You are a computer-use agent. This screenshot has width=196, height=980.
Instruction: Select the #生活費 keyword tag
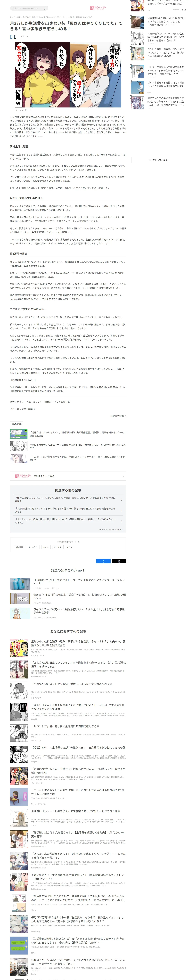click(19, 547)
